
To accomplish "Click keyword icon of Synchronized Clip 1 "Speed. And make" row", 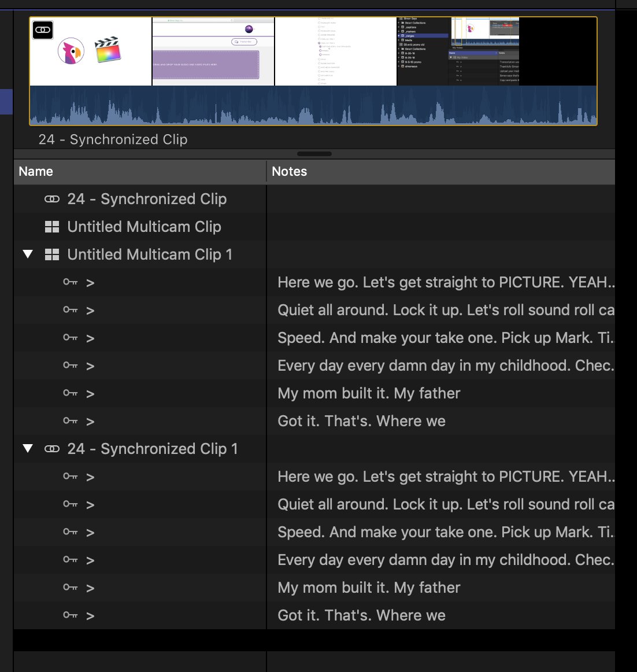I will pyautogui.click(x=71, y=532).
